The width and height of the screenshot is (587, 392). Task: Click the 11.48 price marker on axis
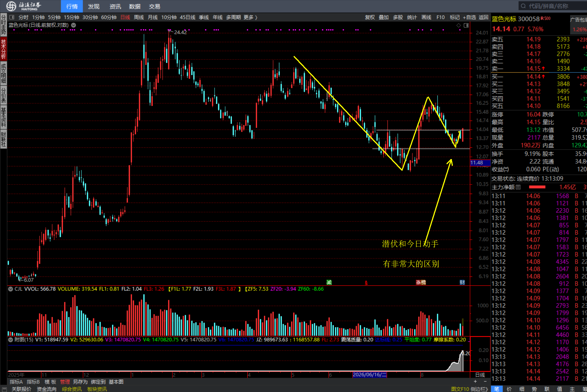tap(480, 163)
